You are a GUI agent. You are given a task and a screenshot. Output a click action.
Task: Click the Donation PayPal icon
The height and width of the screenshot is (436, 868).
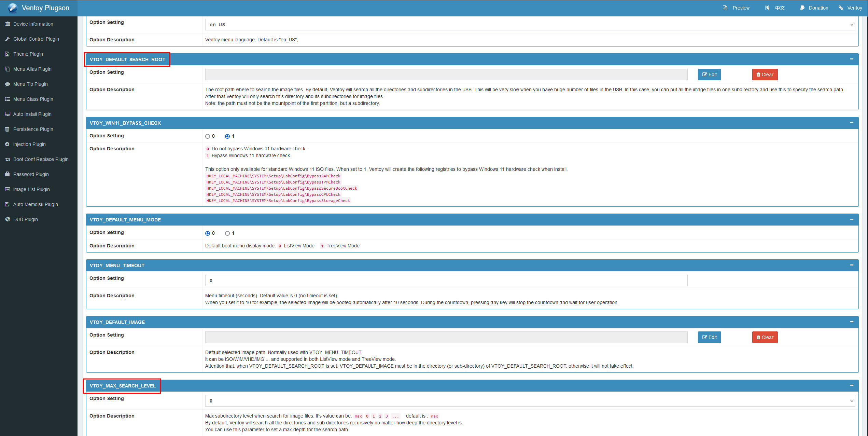click(802, 8)
